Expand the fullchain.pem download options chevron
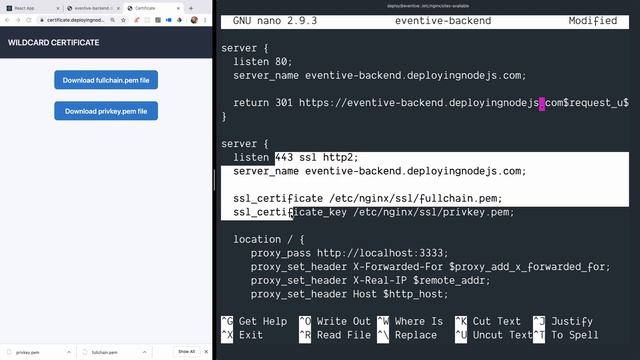 (x=144, y=352)
